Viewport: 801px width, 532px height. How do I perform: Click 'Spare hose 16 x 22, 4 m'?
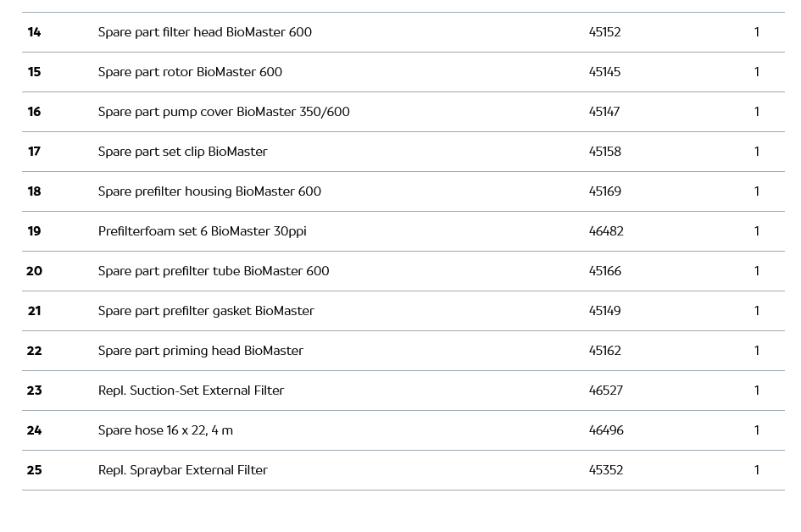click(165, 430)
